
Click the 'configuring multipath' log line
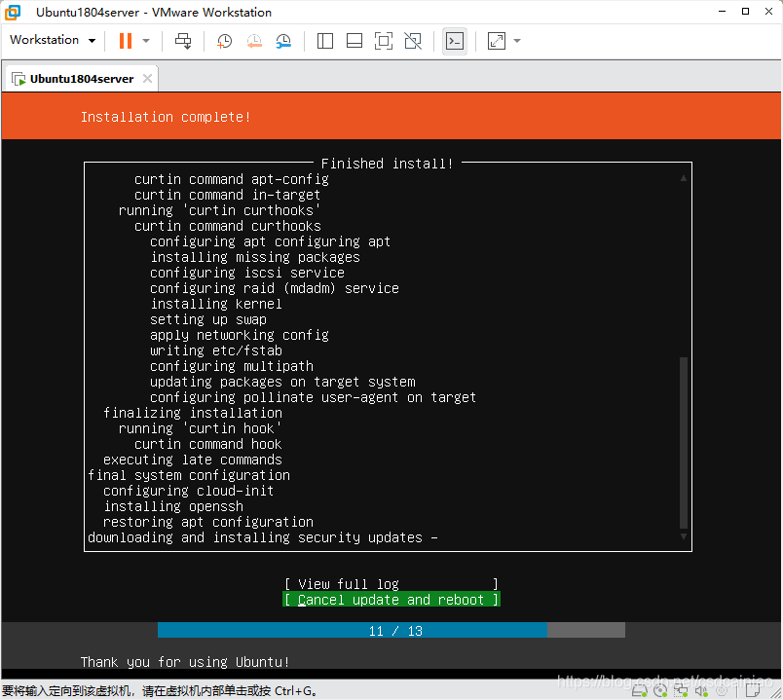[232, 366]
